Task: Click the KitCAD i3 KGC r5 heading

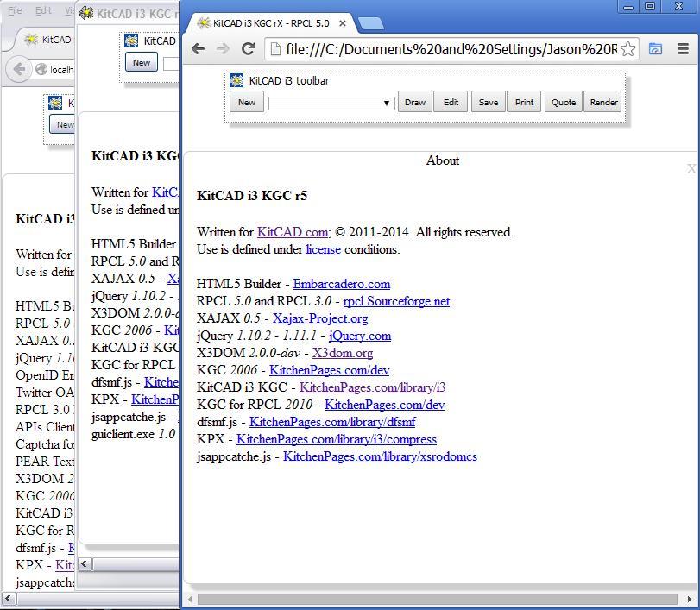Action: (252, 196)
